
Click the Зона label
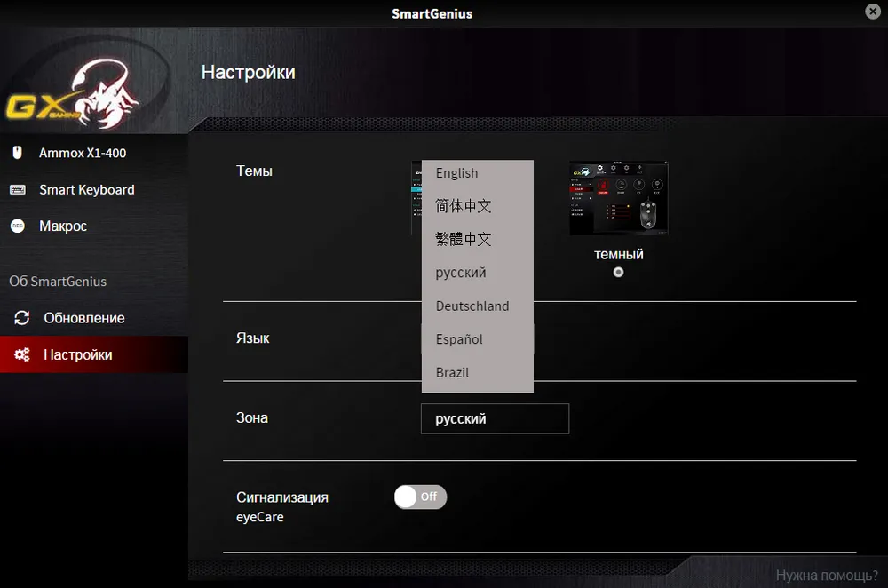[252, 418]
